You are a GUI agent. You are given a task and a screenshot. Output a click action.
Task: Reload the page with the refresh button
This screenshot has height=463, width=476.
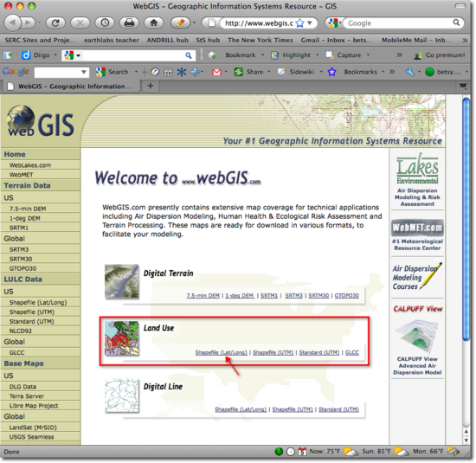55,23
